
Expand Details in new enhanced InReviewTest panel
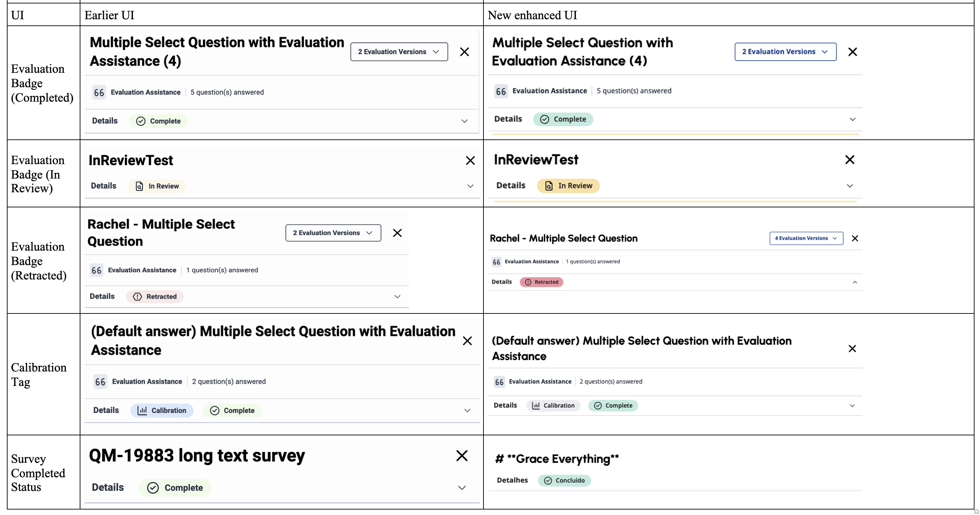click(x=849, y=186)
